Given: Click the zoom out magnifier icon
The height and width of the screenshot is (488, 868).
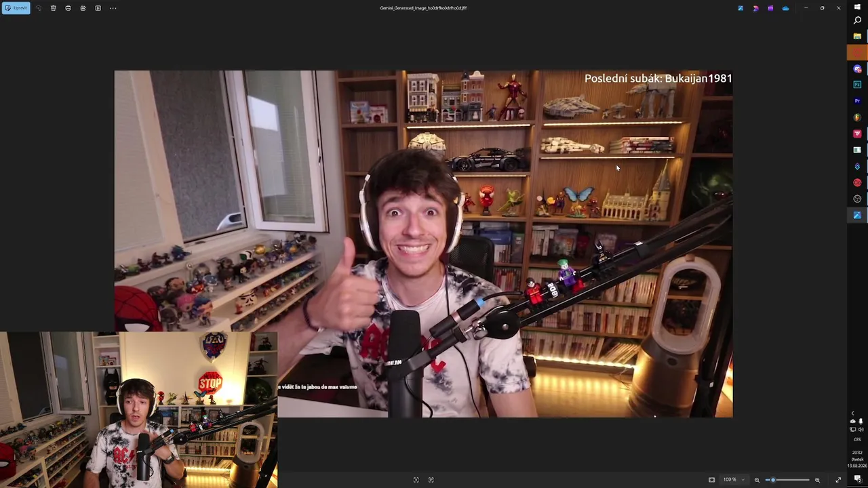Looking at the screenshot, I should (x=757, y=480).
